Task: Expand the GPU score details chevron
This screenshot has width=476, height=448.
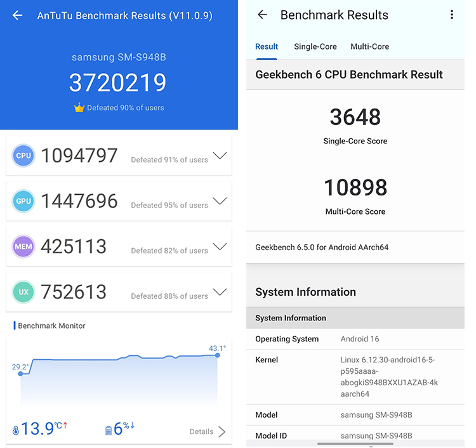Action: (x=220, y=201)
